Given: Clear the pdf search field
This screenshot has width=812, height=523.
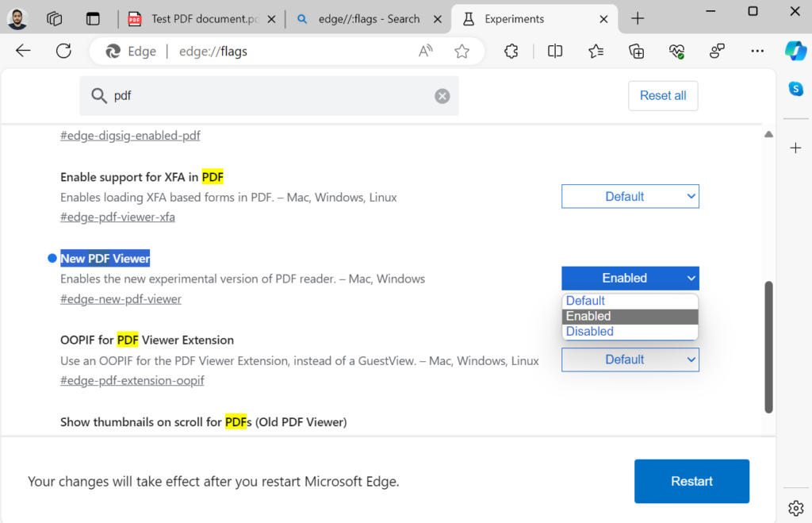Looking at the screenshot, I should [x=442, y=95].
